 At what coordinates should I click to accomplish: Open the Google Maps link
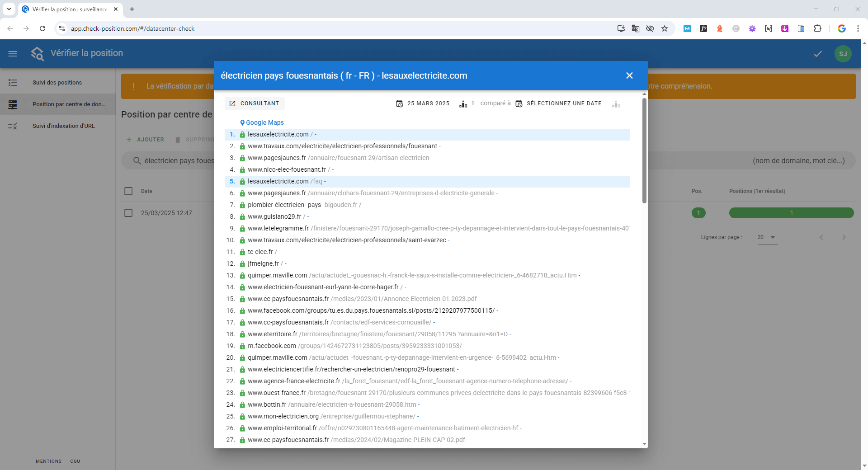point(262,122)
